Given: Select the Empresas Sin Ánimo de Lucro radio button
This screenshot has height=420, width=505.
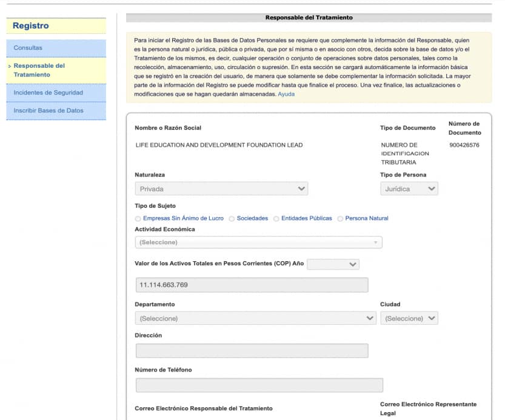Looking at the screenshot, I should click(x=138, y=219).
